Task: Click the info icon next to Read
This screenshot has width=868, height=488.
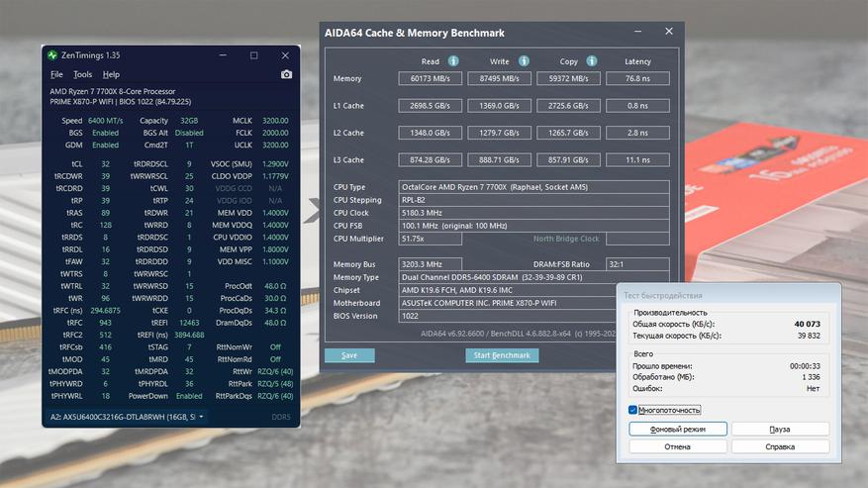Action: (453, 61)
